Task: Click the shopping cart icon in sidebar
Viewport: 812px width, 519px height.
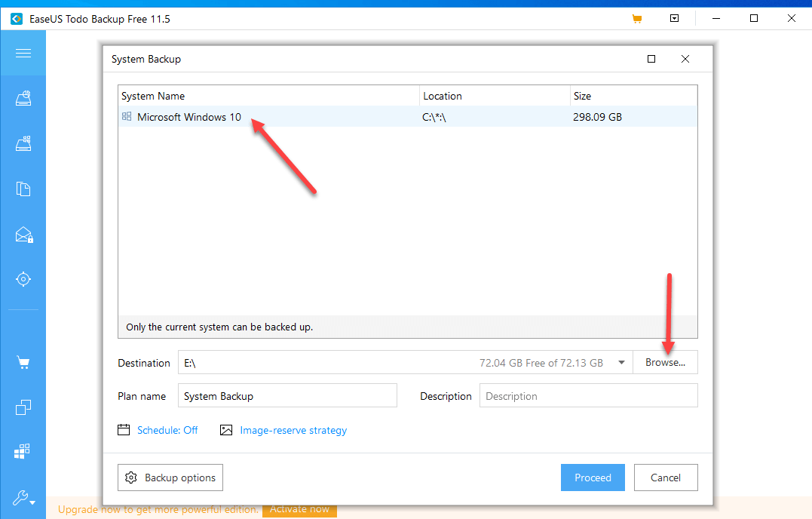Action: click(x=23, y=362)
